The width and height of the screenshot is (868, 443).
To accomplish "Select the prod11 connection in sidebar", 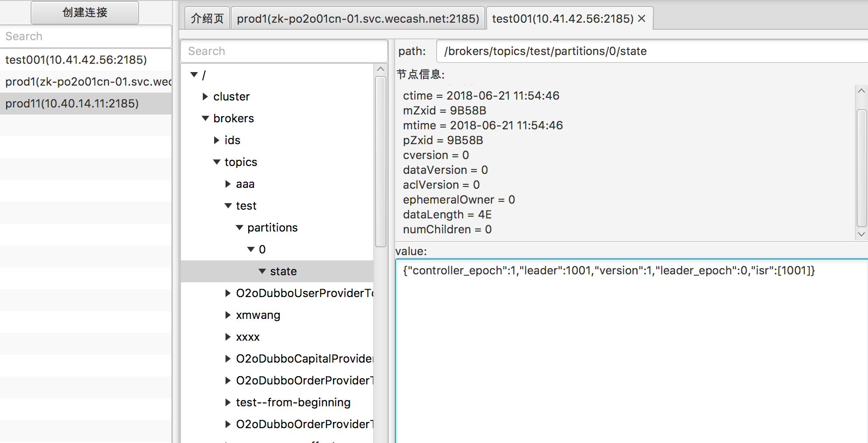I will point(73,104).
